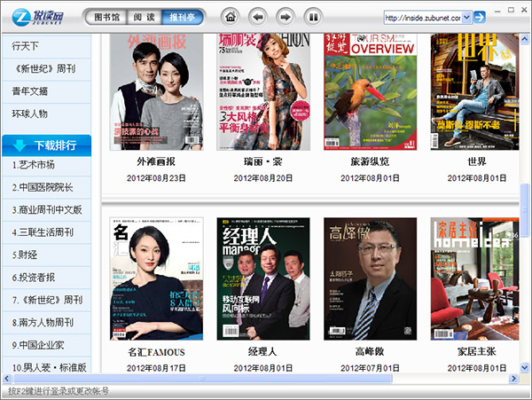Open the 外滩画报 magazine cover
532x400 pixels.
click(x=156, y=91)
